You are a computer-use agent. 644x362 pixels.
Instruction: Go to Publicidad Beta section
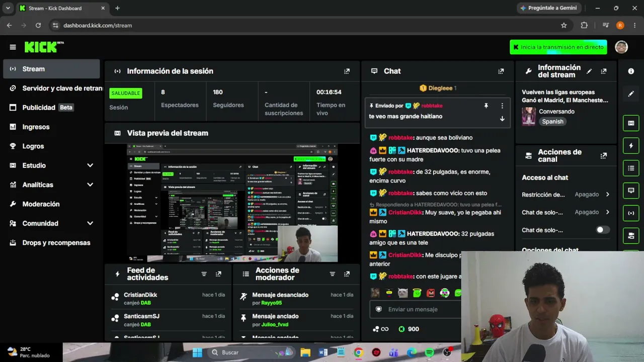coord(51,108)
